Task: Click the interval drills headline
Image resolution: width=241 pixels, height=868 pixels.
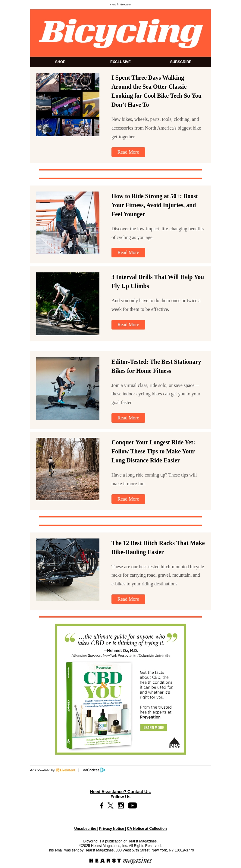Action: coord(158,281)
